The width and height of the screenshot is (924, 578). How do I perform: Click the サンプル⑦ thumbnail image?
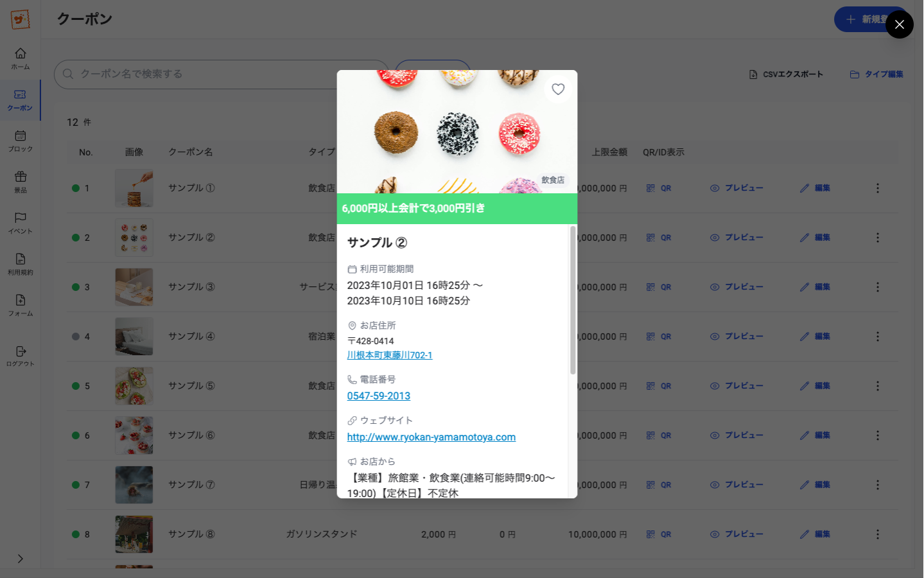point(134,485)
